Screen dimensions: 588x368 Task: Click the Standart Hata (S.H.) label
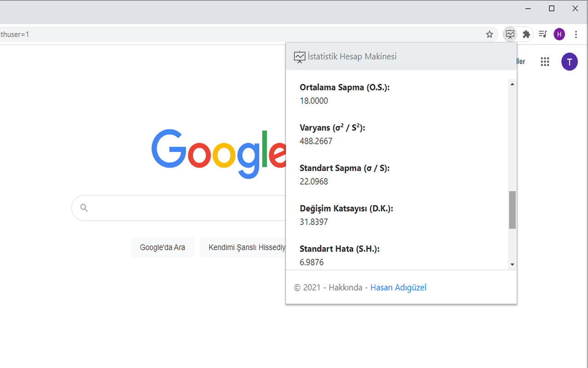(x=339, y=249)
